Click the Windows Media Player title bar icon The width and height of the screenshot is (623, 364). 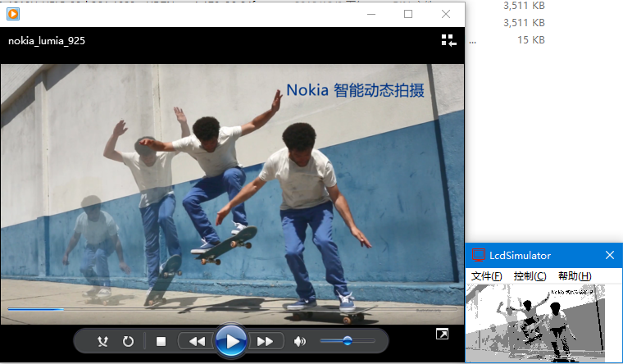13,14
